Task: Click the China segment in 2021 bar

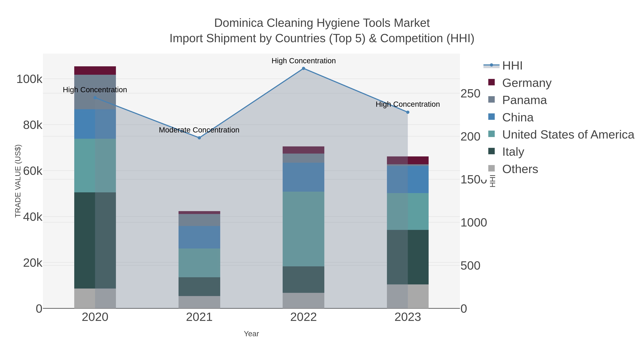Action: 199,237
